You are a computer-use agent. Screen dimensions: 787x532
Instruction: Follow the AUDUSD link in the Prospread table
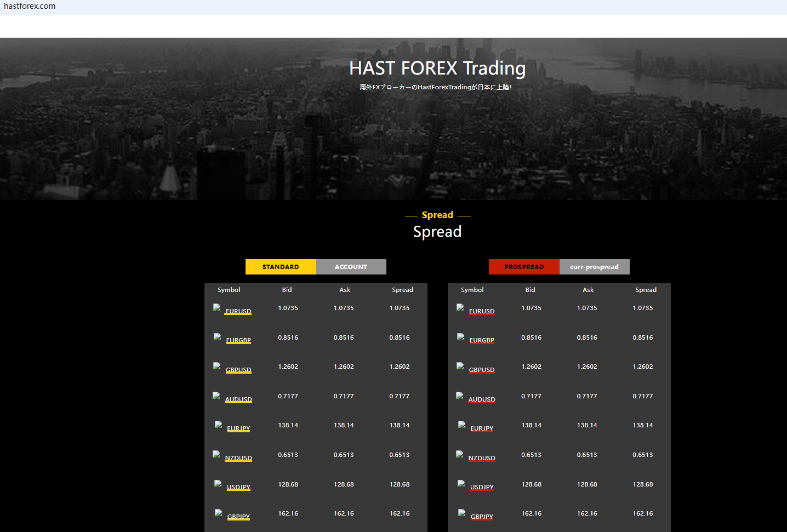click(482, 399)
